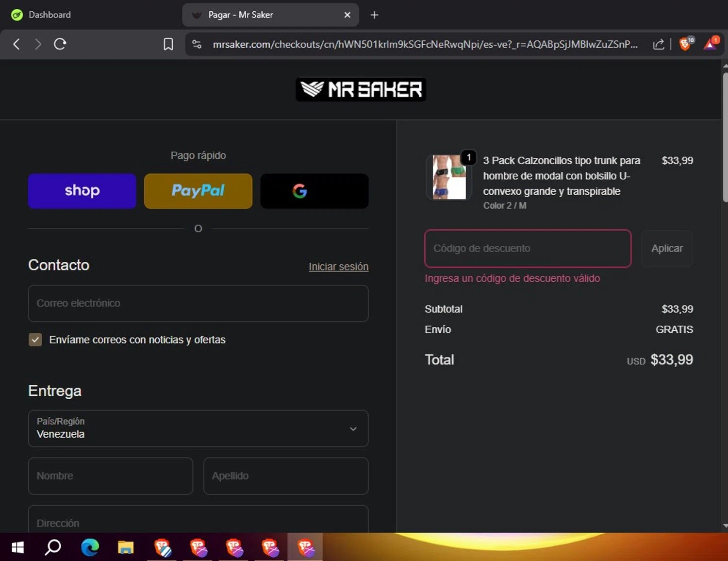Open Windows taskbar search
Viewport: 728px width, 561px height.
click(x=53, y=547)
